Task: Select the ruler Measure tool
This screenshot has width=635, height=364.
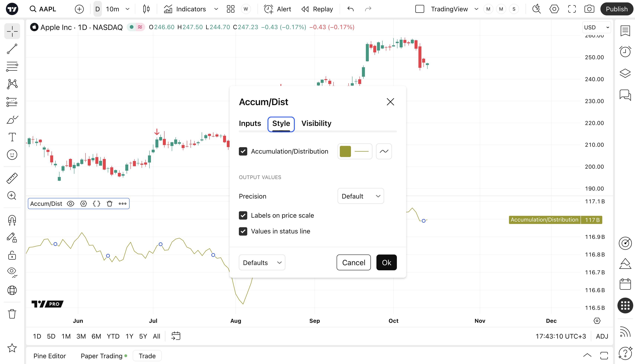Action: (12, 178)
